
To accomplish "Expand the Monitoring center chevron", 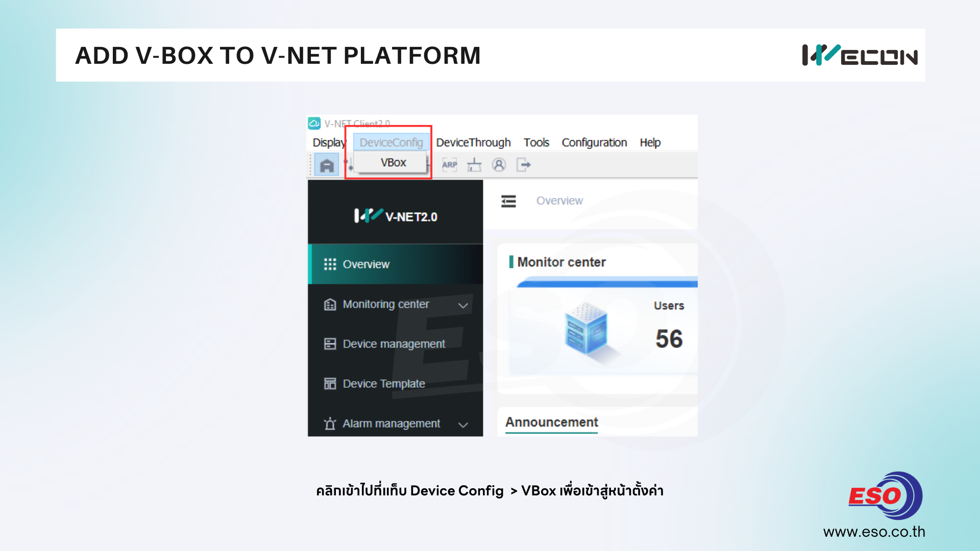I will tap(463, 305).
